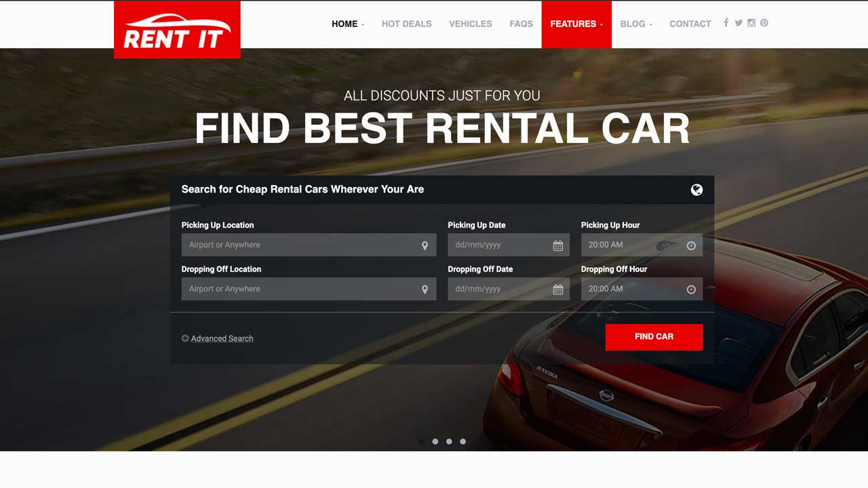This screenshot has width=868, height=488.
Task: Open the Advanced Search link
Action: pos(222,338)
